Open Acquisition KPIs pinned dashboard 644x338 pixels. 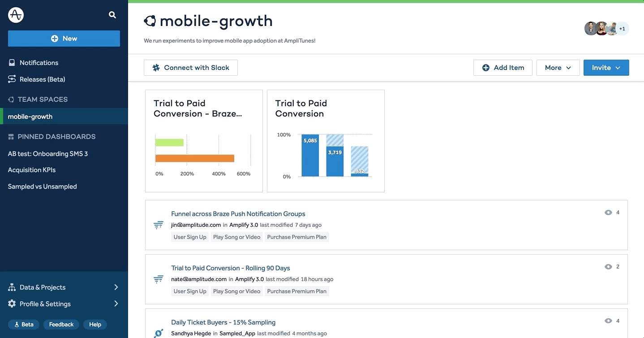pos(32,170)
